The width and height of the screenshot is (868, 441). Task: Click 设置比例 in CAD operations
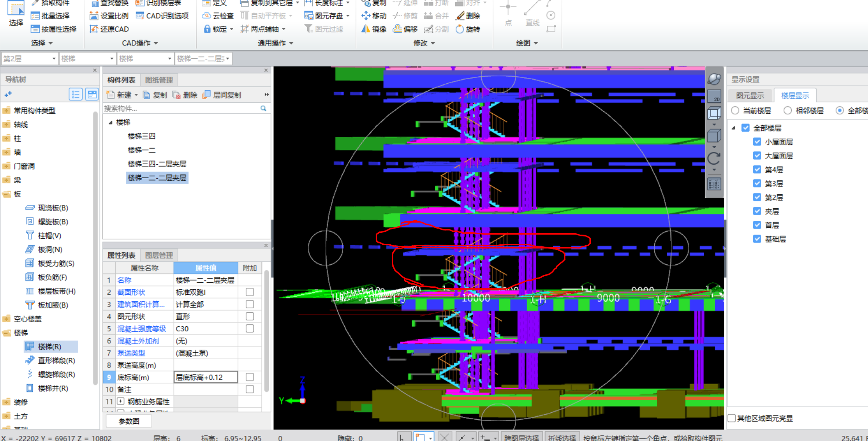(x=109, y=16)
